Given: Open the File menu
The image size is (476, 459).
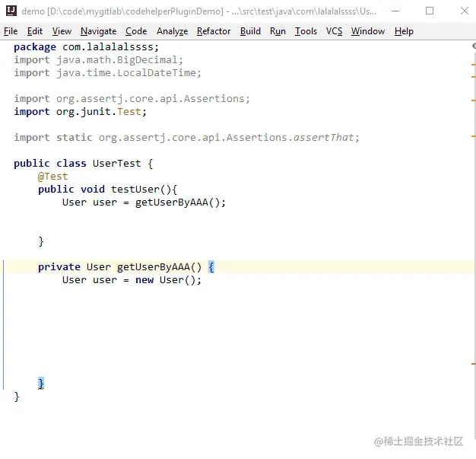Looking at the screenshot, I should click(11, 31).
